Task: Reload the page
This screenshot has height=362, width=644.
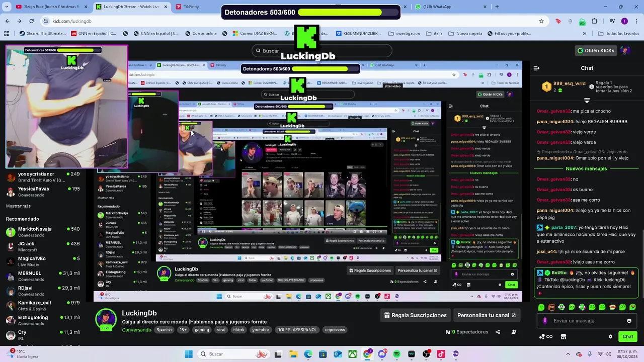Action: (x=31, y=21)
